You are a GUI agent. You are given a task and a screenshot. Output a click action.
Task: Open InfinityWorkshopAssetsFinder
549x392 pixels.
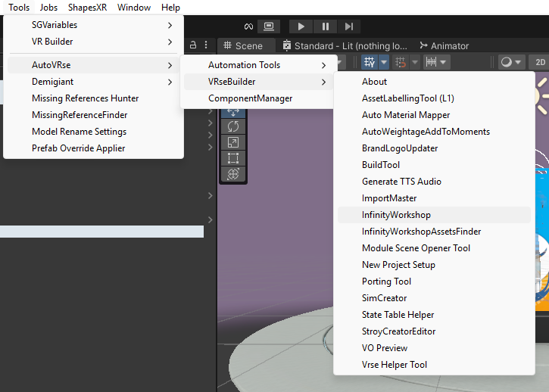[434, 232]
